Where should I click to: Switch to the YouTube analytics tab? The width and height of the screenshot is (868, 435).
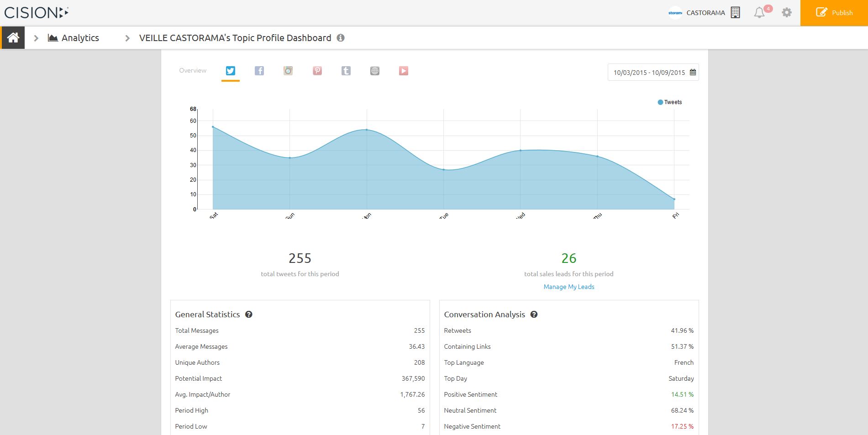404,71
